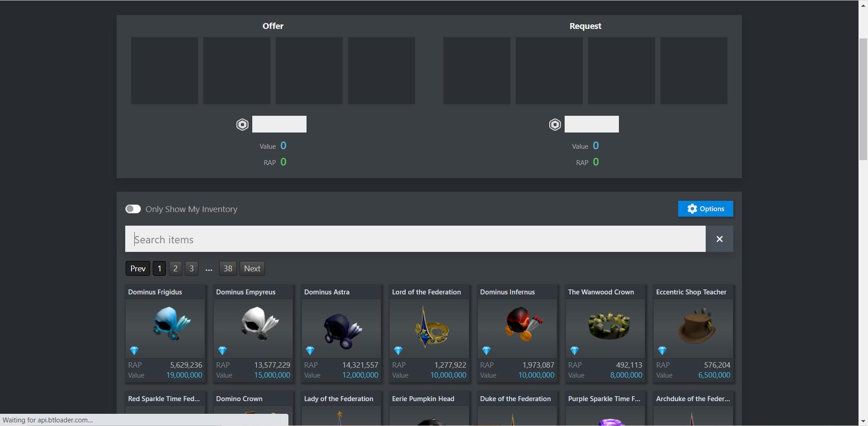Click Lady of the Federation title

click(x=339, y=398)
